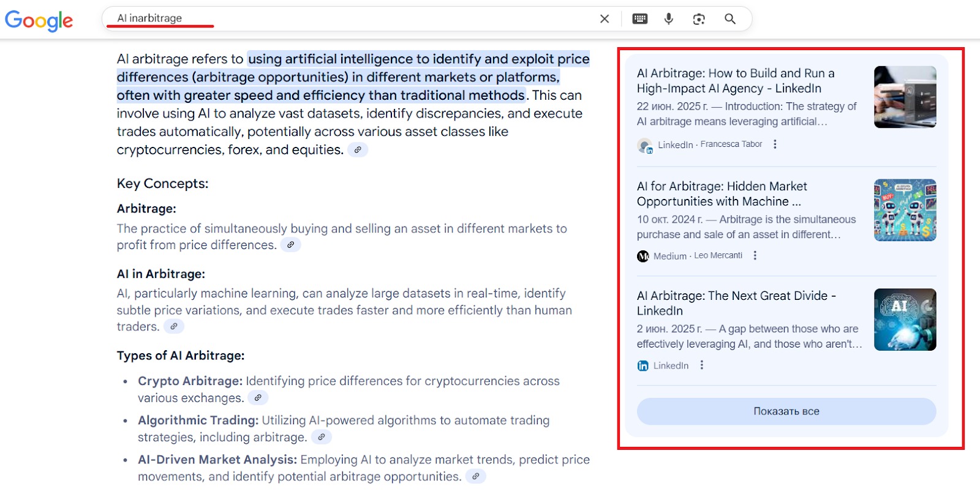Click the Google logo
Viewport: 980px width, 497px height.
[39, 20]
